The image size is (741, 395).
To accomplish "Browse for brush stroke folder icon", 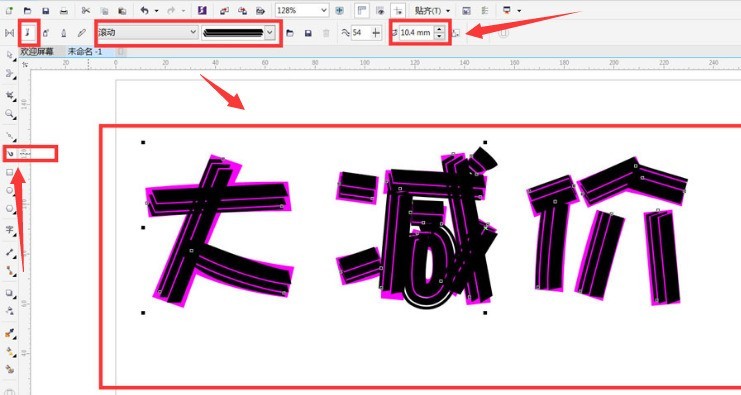I will [290, 33].
